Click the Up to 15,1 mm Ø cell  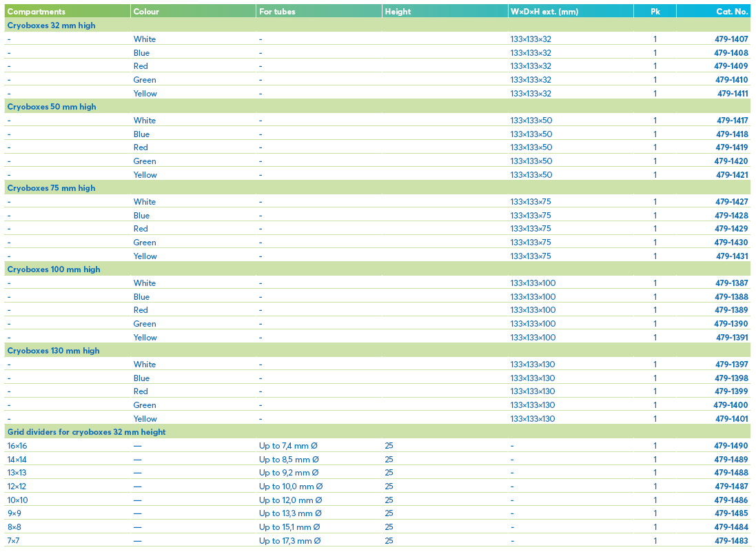(289, 527)
